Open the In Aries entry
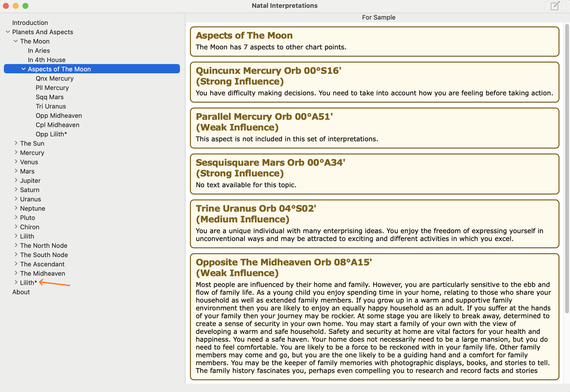The height and width of the screenshot is (392, 570). tap(39, 51)
